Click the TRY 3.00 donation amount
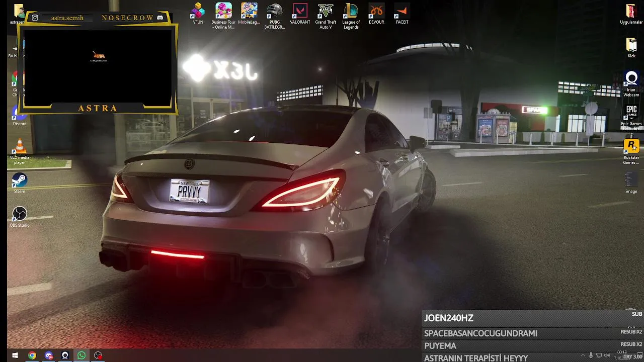644x362 pixels. pos(633,356)
